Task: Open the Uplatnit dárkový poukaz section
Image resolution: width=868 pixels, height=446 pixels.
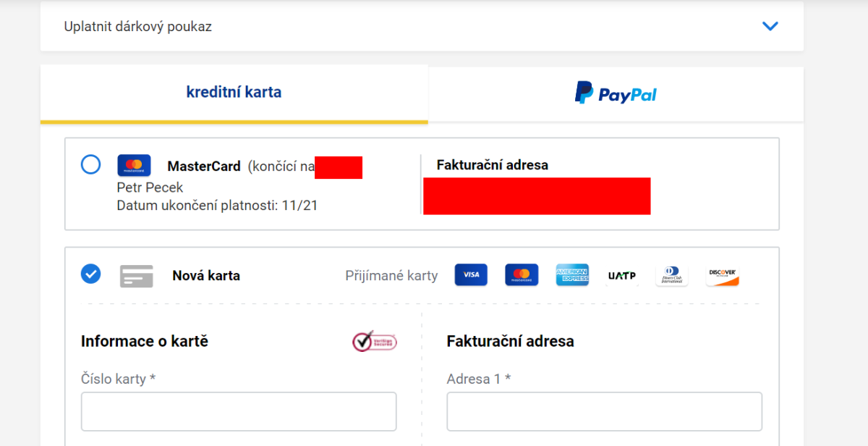Action: pos(138,27)
